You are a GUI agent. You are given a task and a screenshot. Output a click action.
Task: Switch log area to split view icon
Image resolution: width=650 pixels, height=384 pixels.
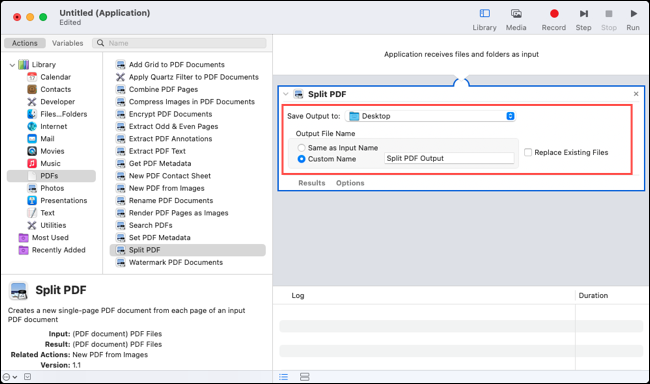pyautogui.click(x=305, y=377)
